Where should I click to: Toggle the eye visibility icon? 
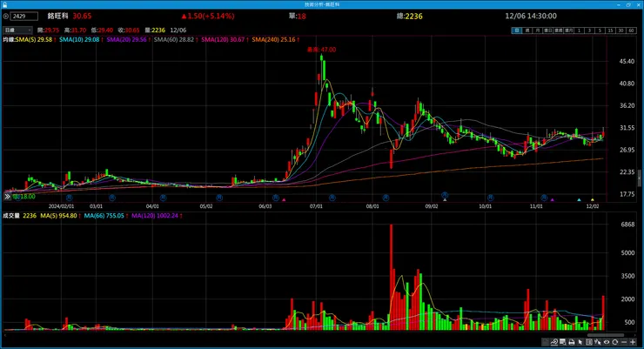pos(607,342)
